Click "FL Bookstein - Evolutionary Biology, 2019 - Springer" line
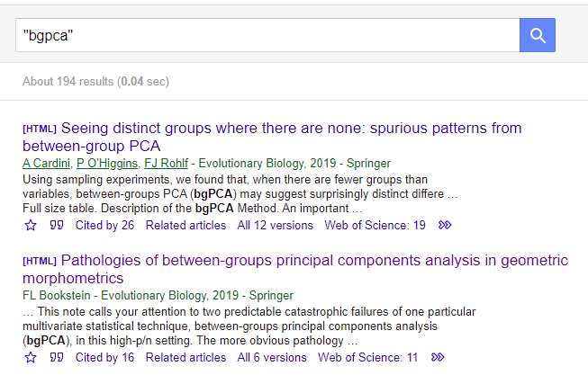Image resolution: width=588 pixels, height=384 pixels. coord(158,295)
